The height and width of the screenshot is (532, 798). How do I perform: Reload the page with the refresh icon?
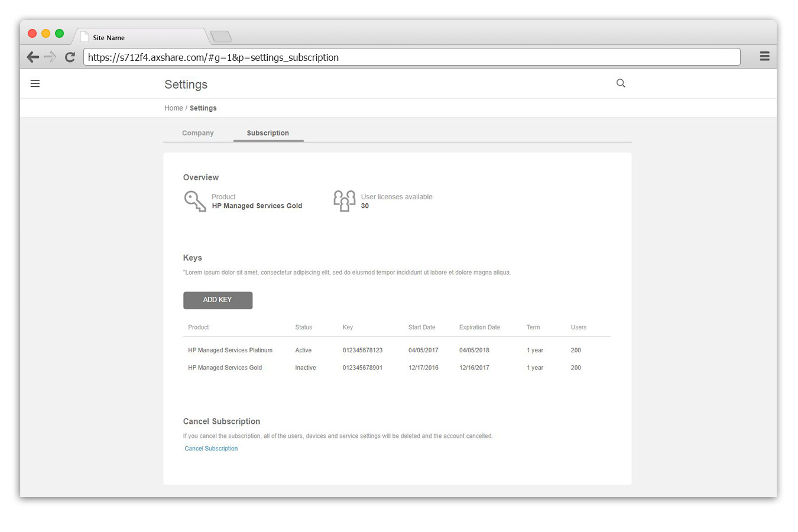click(70, 57)
